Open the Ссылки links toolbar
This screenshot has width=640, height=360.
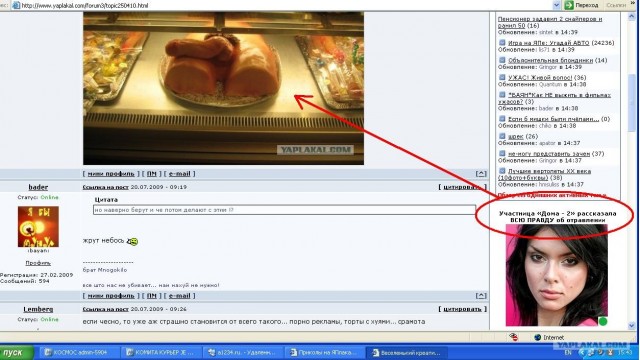(616, 5)
